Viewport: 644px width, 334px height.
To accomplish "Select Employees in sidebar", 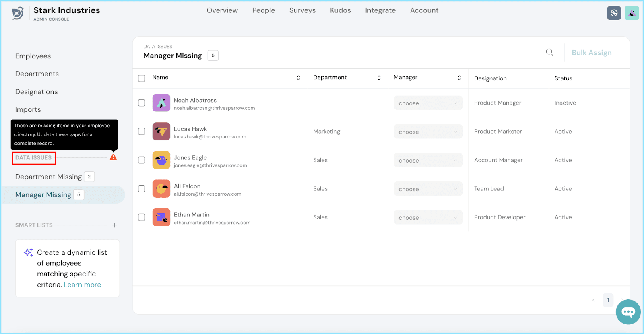I will pos(33,56).
